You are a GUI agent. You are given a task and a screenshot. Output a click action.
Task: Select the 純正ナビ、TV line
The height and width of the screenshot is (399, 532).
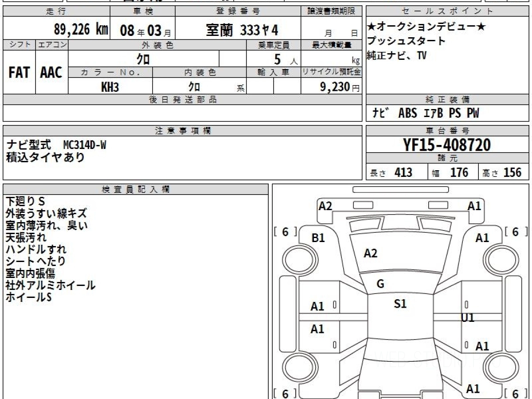(x=397, y=55)
